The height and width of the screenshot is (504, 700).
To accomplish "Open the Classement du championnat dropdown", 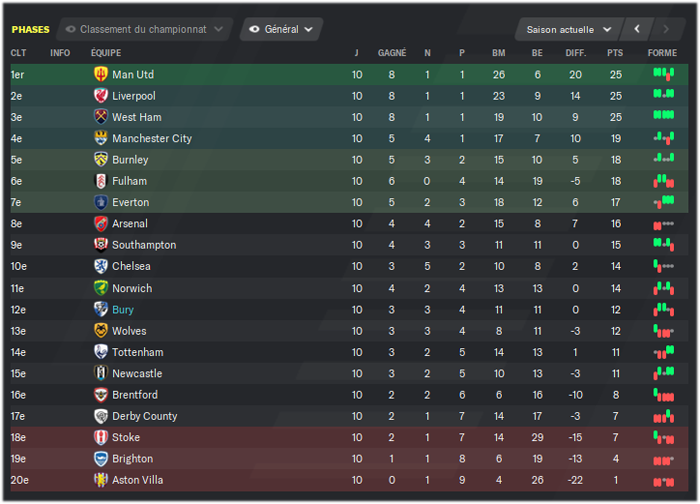I will pyautogui.click(x=145, y=29).
